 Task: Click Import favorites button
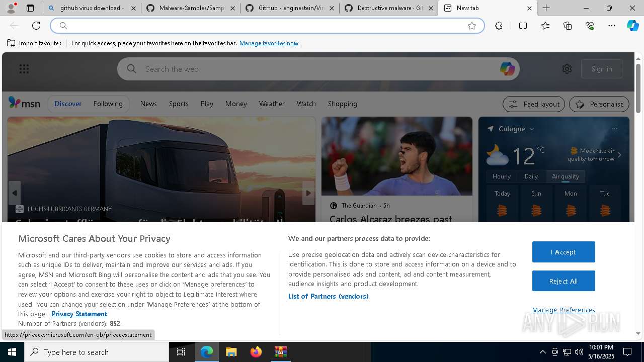point(34,43)
